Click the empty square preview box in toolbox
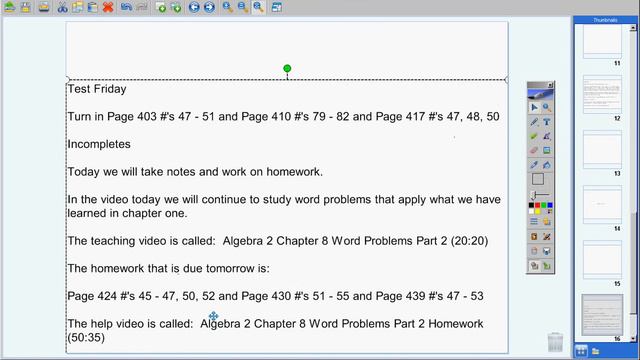The width and height of the screenshot is (640, 360). pos(538,179)
